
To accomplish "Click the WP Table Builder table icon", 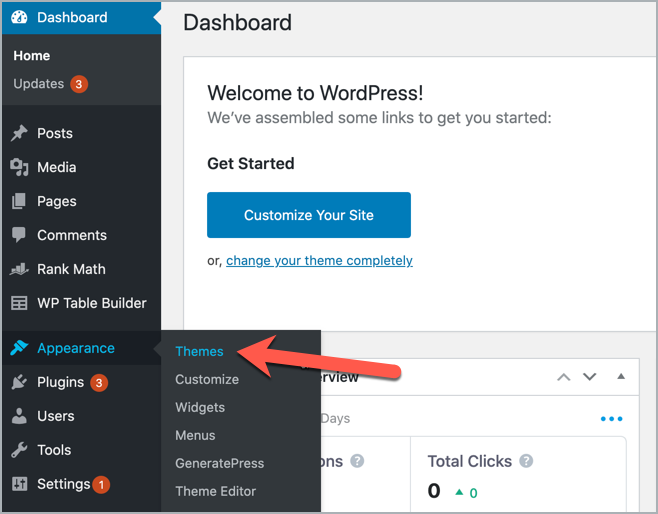I will coord(19,303).
